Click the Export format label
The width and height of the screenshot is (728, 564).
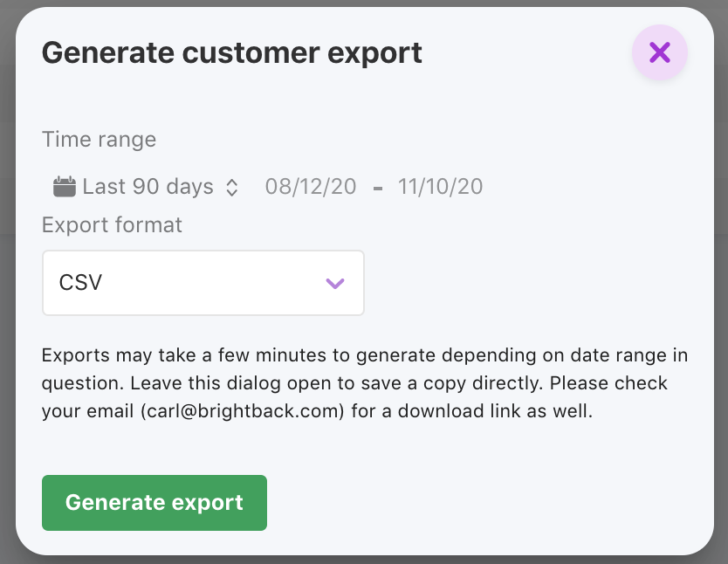tap(112, 225)
